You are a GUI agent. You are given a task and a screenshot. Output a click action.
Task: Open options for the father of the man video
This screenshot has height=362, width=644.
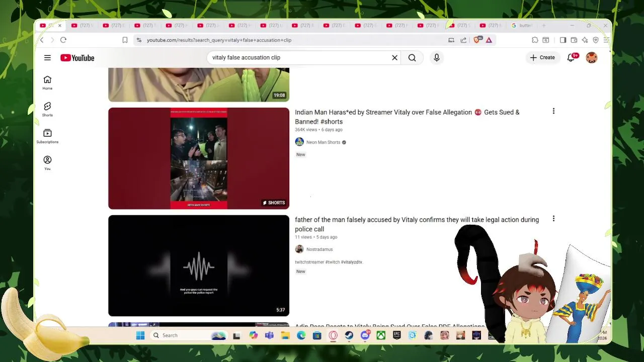[553, 219]
